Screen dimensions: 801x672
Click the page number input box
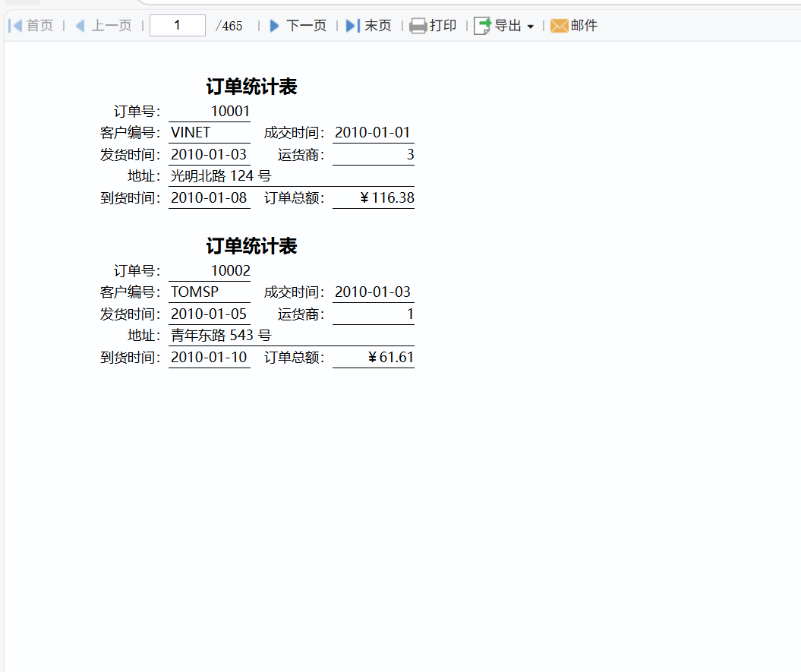(178, 26)
